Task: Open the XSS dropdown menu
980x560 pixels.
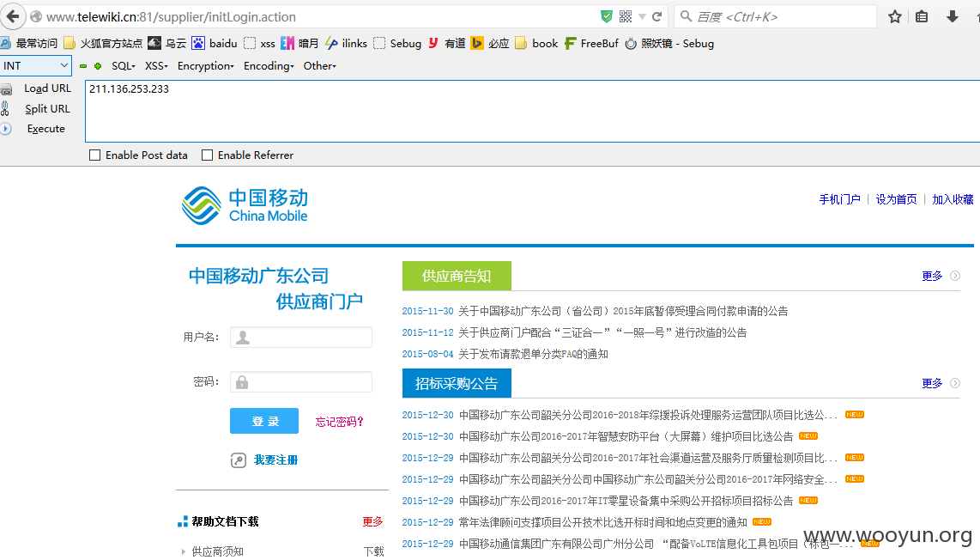Action: click(156, 65)
